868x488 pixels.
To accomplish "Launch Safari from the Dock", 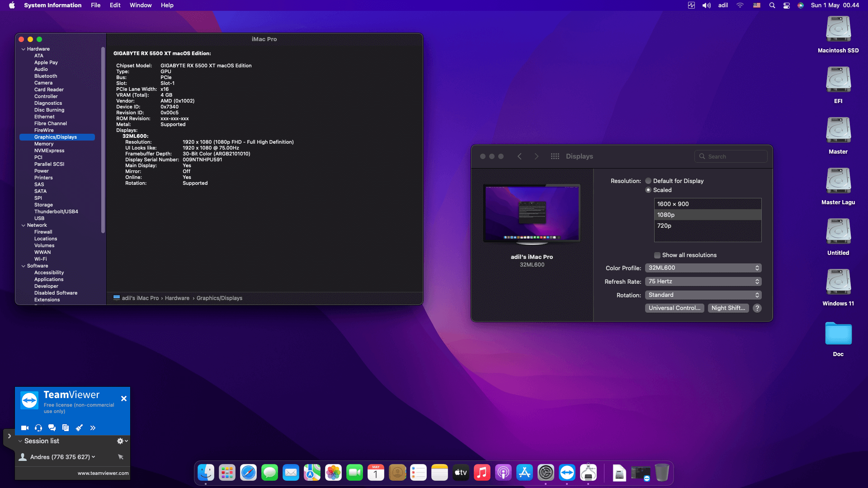I will [248, 473].
